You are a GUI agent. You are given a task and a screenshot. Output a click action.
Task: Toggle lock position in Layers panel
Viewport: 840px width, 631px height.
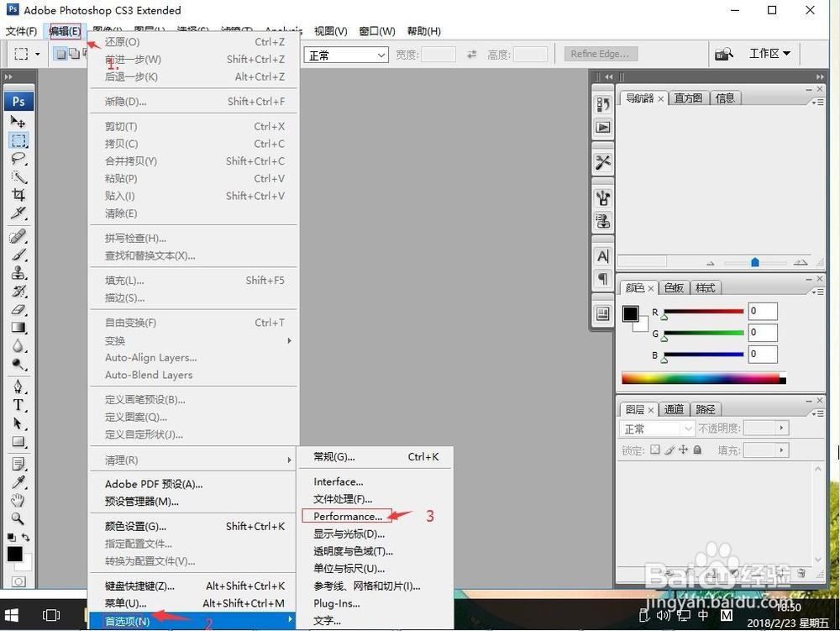(x=683, y=450)
